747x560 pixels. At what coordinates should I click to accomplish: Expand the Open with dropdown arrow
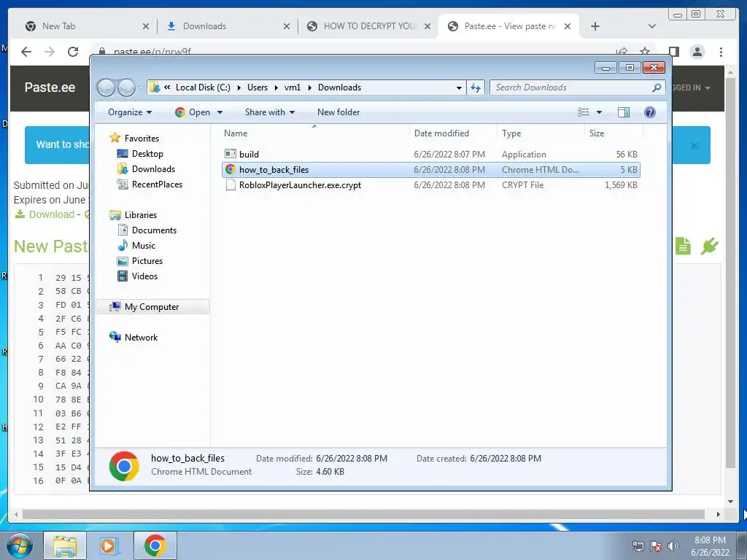tap(220, 112)
